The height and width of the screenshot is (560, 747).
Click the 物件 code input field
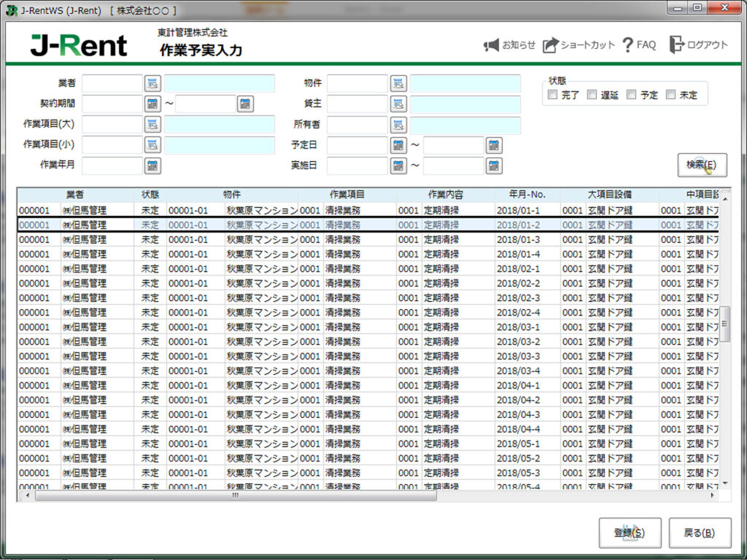point(357,83)
